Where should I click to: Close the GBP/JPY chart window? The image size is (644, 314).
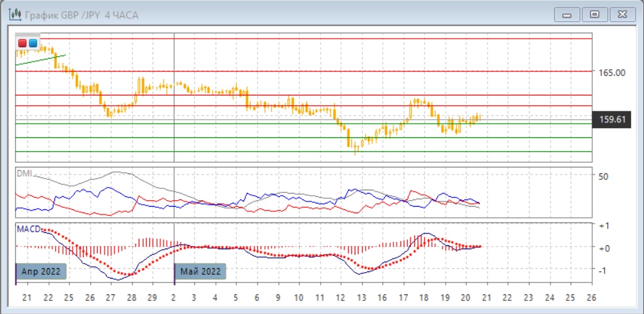pyautogui.click(x=622, y=15)
